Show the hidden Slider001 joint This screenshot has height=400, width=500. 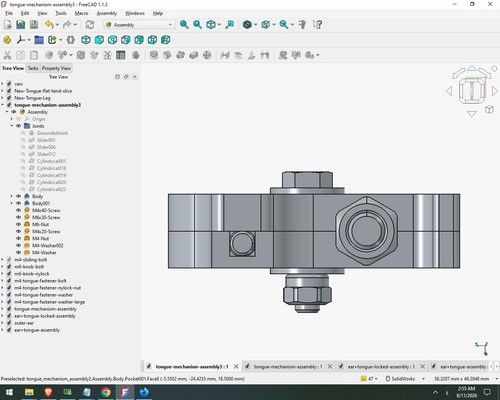pyautogui.click(x=23, y=140)
